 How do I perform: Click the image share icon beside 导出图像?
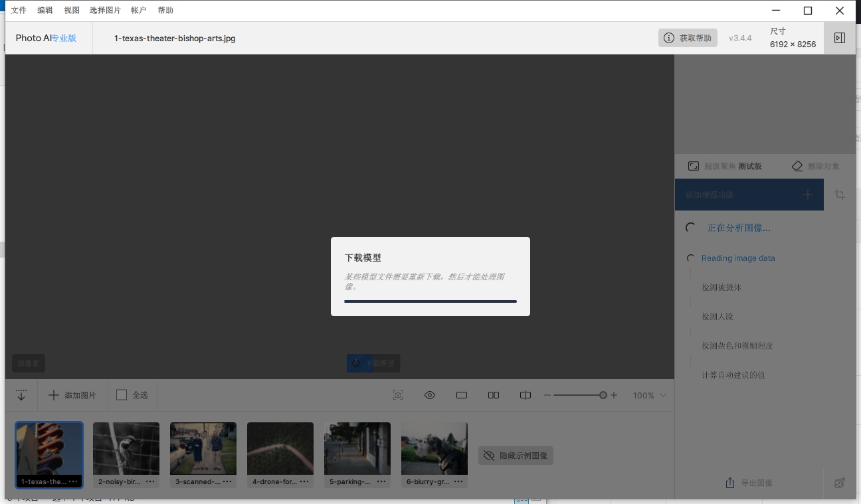(840, 483)
